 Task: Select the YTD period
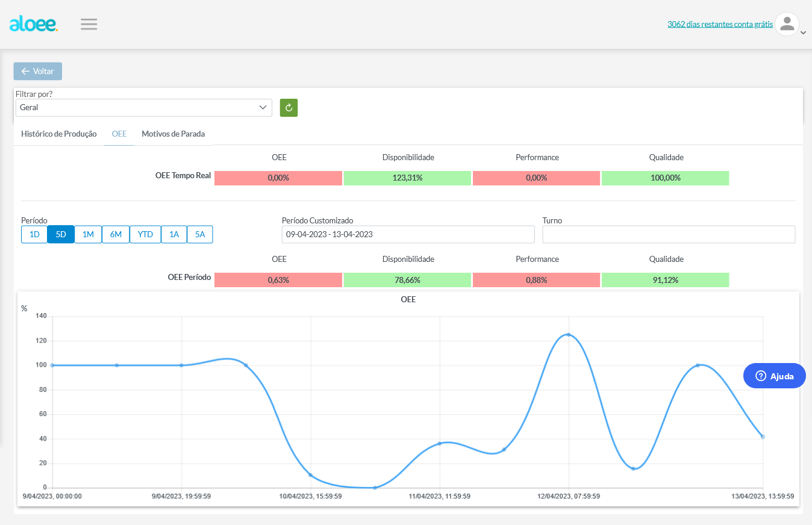pos(145,234)
